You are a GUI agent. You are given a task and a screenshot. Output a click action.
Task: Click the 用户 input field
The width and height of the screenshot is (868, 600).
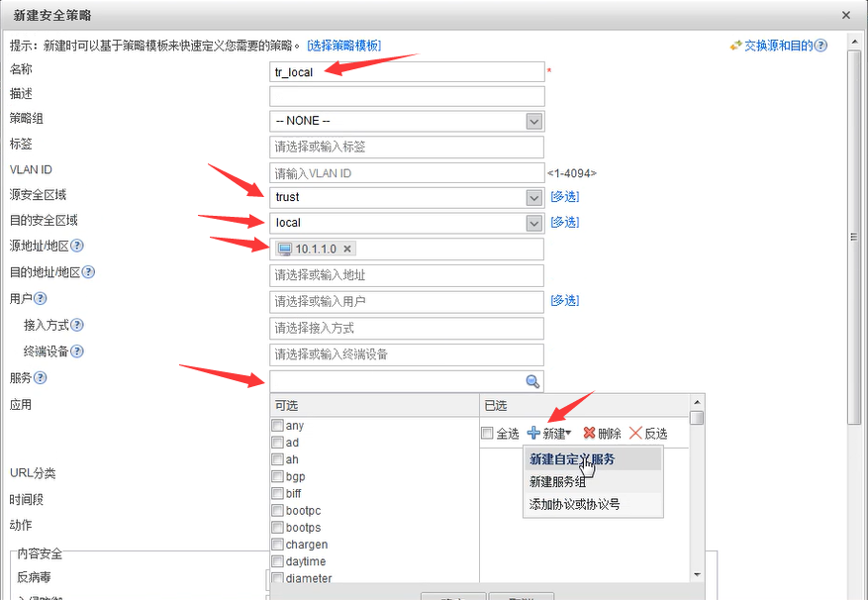click(407, 302)
